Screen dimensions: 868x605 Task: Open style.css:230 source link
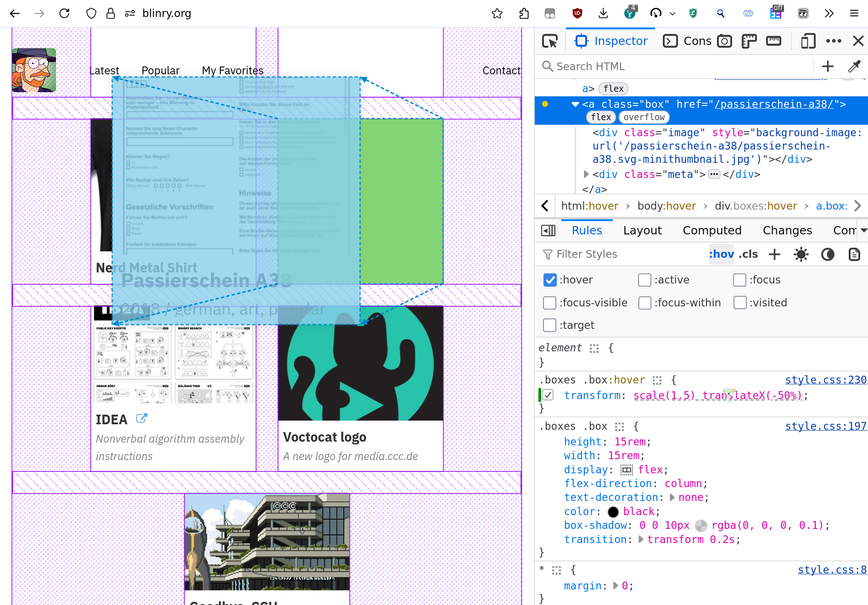pos(825,380)
